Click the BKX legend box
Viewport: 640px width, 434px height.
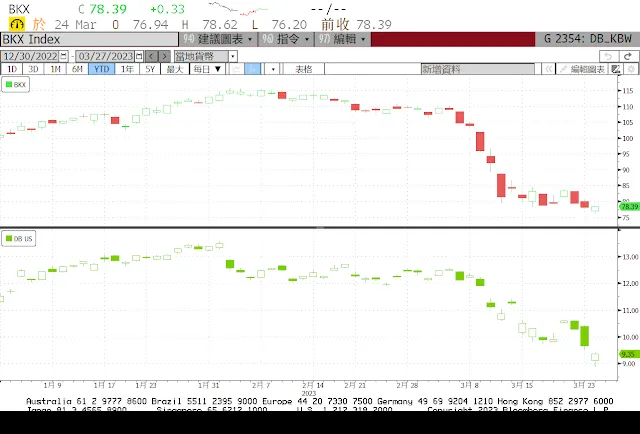[16, 85]
